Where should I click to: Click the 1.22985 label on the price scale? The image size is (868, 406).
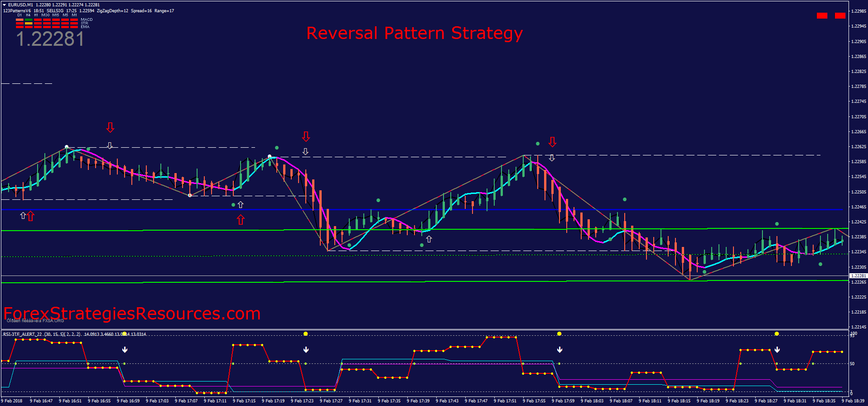(x=858, y=11)
